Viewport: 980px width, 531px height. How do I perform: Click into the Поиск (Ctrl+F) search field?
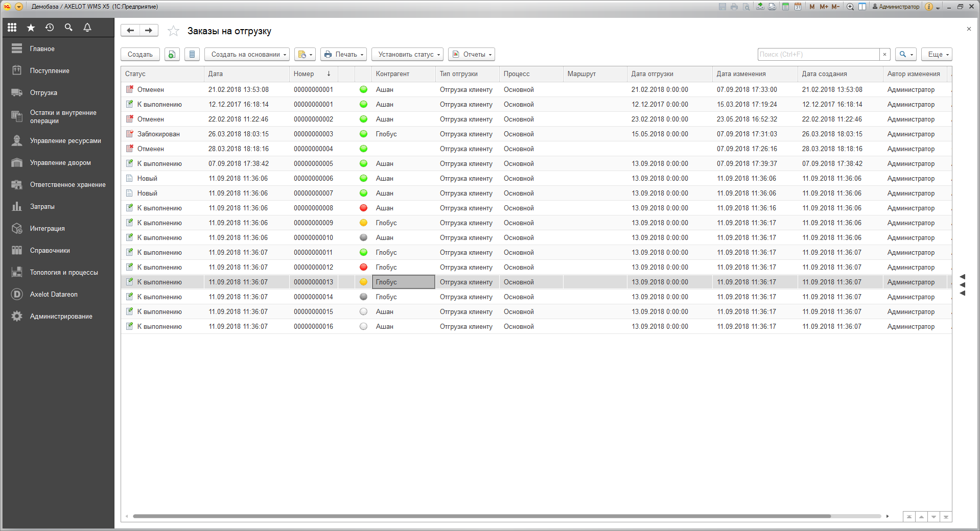coord(819,54)
